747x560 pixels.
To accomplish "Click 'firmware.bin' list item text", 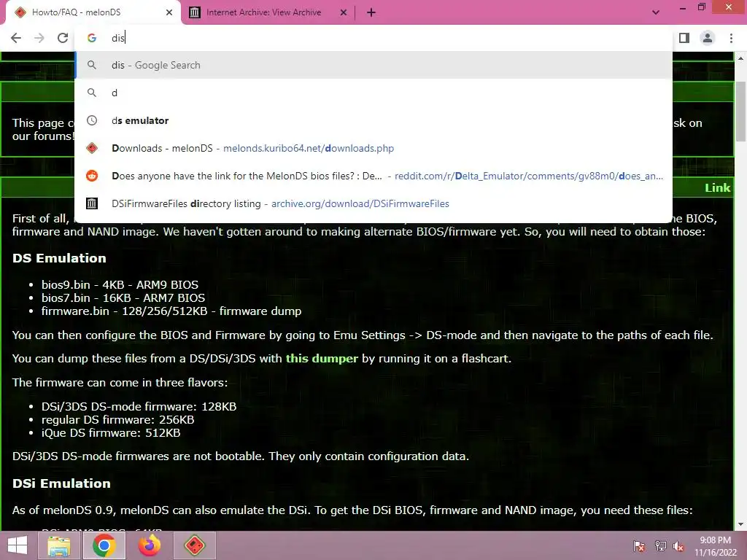I will click(x=171, y=311).
